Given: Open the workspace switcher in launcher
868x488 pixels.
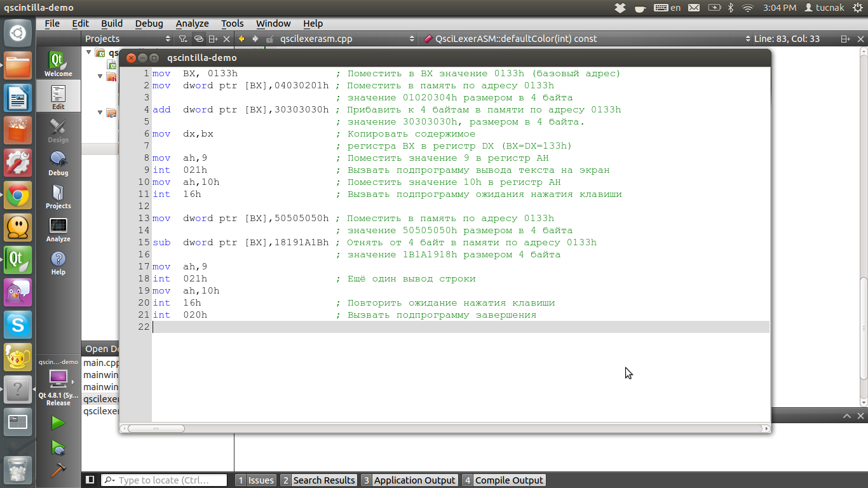Looking at the screenshot, I should pyautogui.click(x=18, y=422).
